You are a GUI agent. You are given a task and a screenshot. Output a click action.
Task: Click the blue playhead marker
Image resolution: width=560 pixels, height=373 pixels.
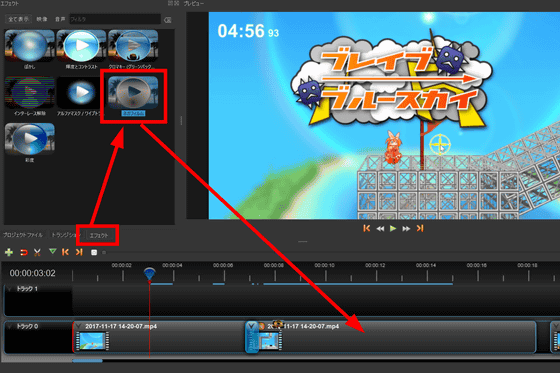149,274
